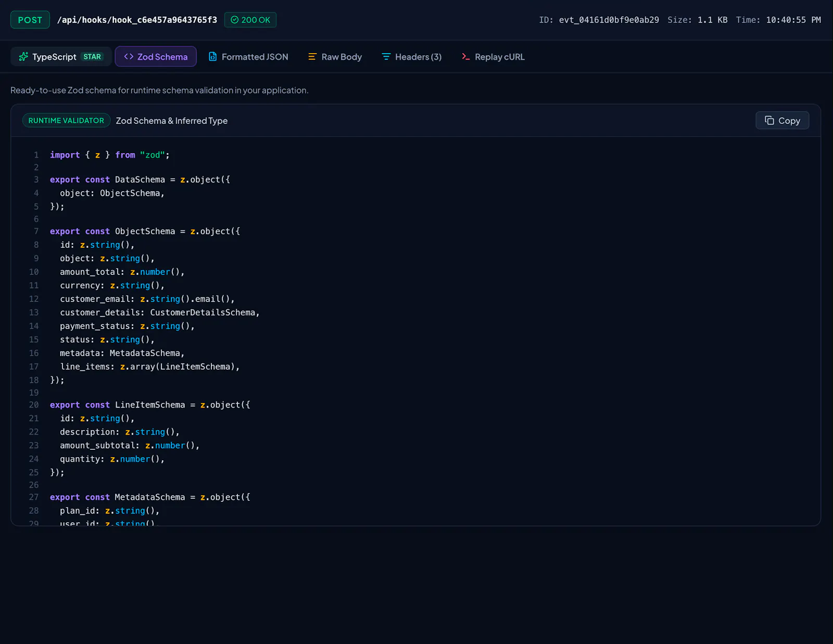Click the terminal prompt icon beside Replay cURL
Screen dimensions: 833x644
[x=466, y=57]
